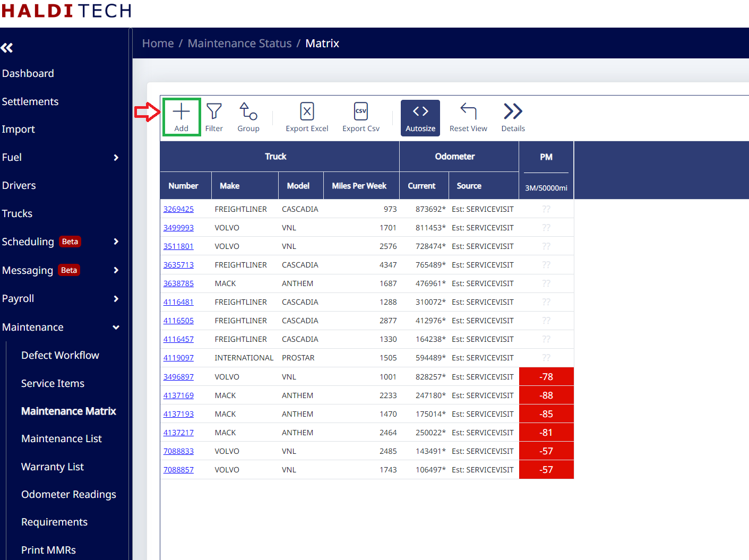Open the Drivers section

(19, 185)
